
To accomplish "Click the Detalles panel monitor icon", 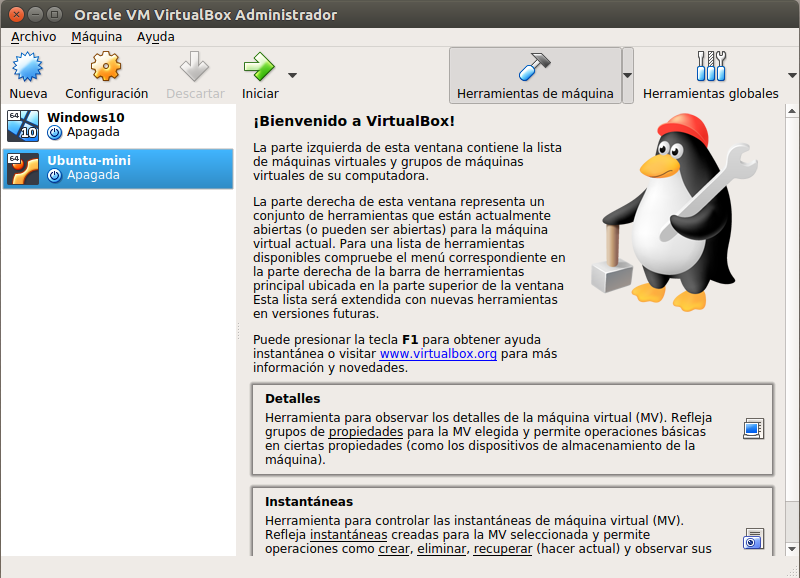I will click(752, 427).
